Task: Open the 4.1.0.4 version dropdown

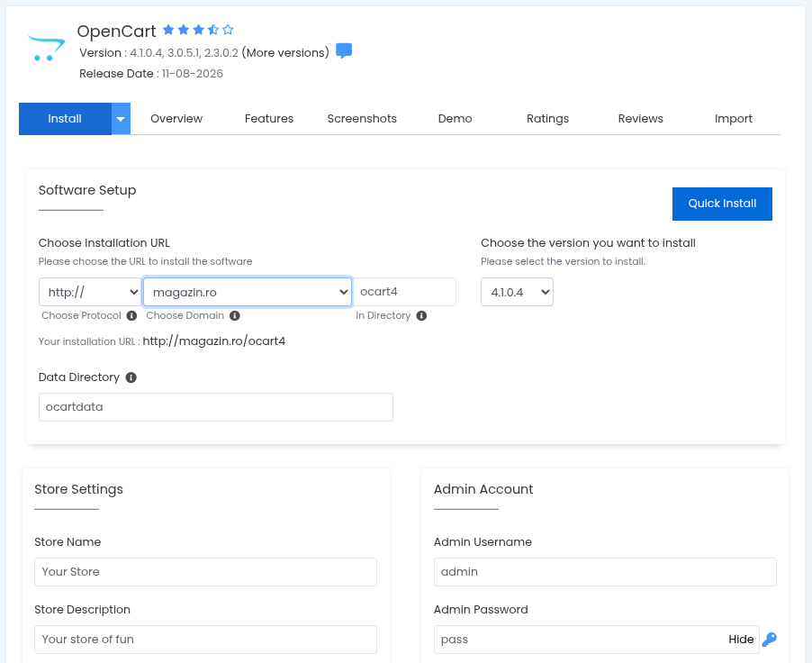Action: point(517,292)
